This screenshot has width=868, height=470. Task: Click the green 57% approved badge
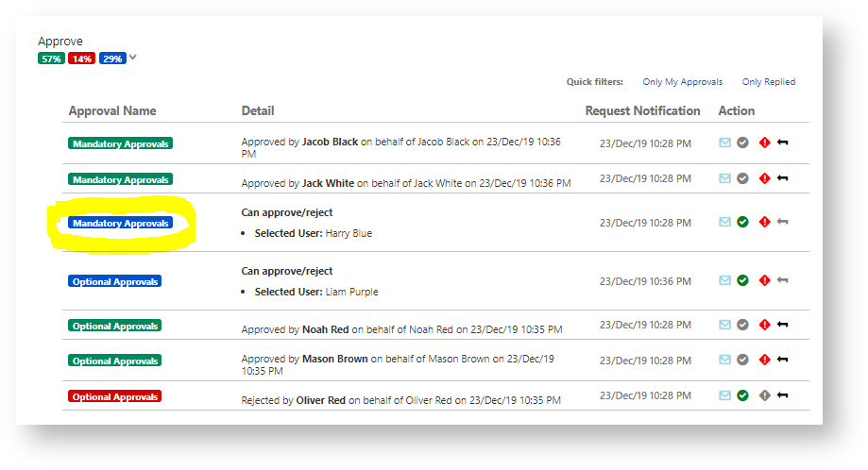pos(51,59)
